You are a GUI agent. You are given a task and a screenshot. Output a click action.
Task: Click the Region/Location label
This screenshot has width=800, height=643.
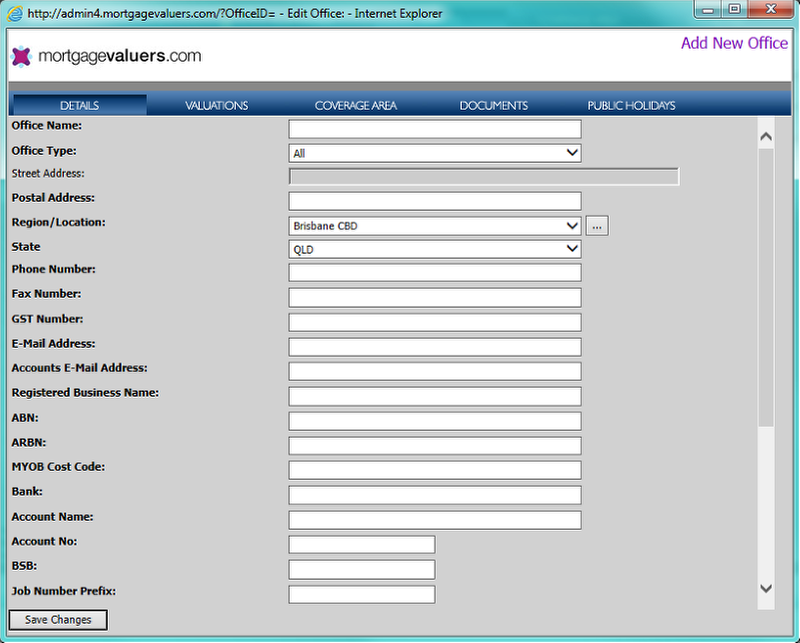[59, 222]
